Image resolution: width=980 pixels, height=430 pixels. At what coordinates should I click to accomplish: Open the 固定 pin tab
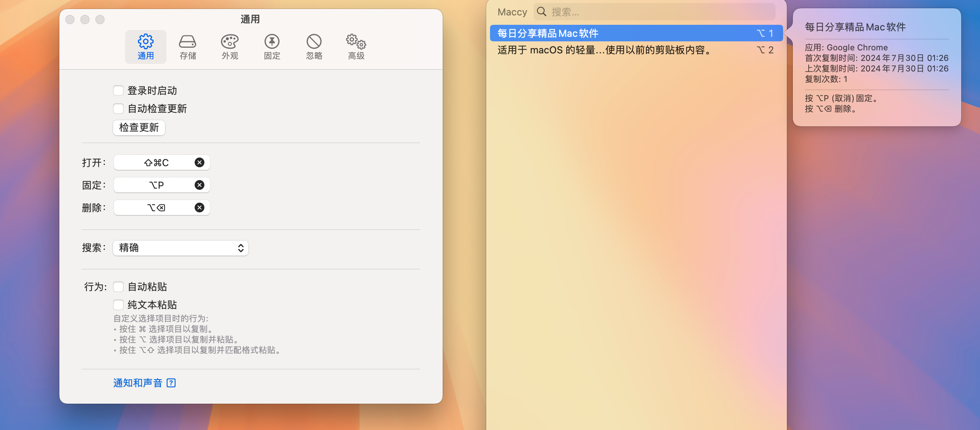pyautogui.click(x=272, y=47)
